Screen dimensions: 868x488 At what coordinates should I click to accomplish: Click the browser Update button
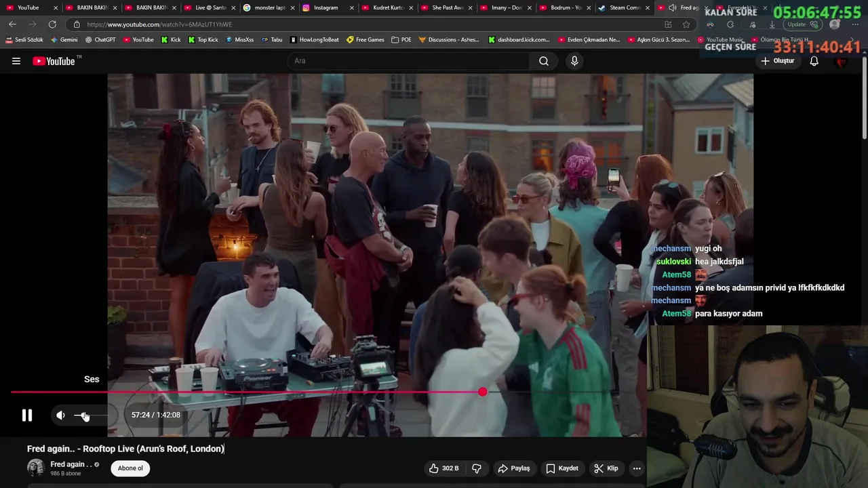(x=803, y=24)
